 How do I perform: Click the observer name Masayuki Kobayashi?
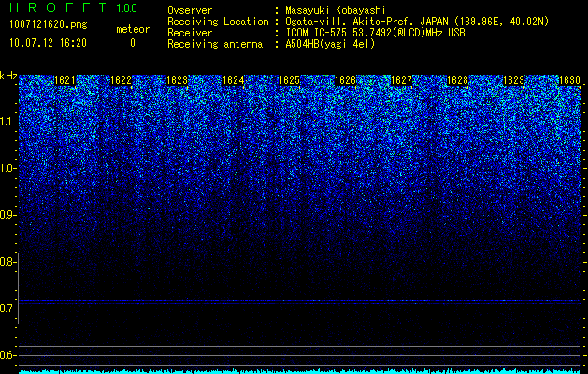336,11
